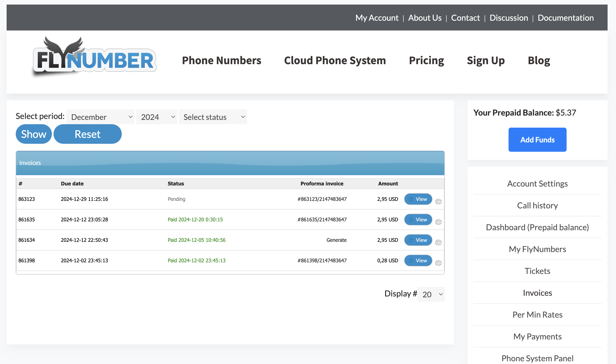Viewport: 616px width, 364px height.
Task: Click the Invoices table title
Action: tap(30, 163)
